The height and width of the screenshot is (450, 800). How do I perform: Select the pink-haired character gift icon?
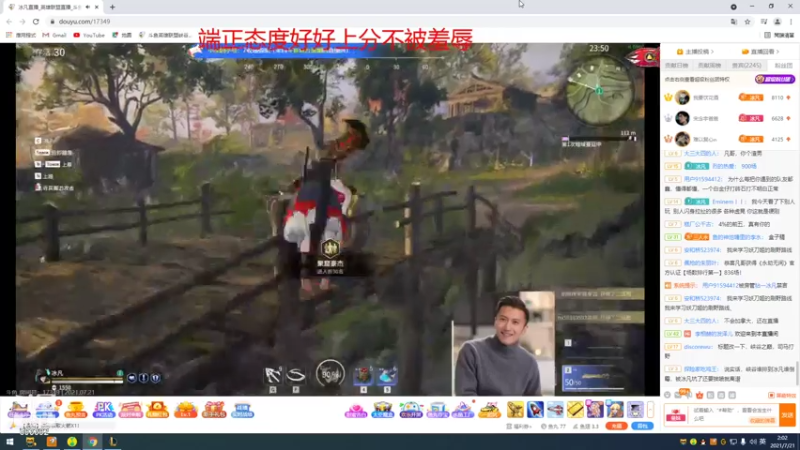595,409
